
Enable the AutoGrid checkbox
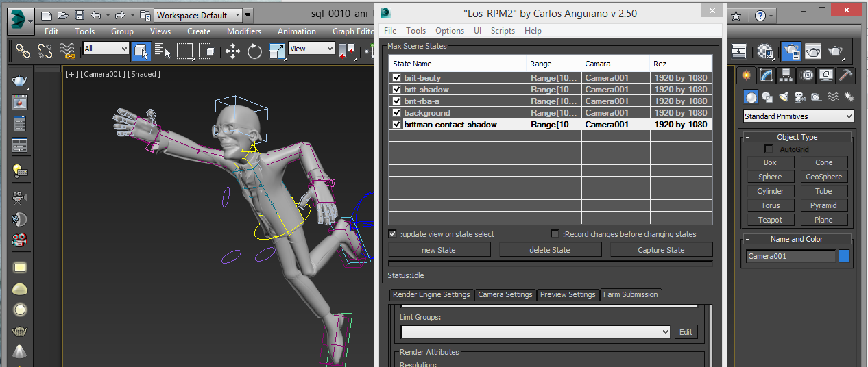(x=769, y=149)
